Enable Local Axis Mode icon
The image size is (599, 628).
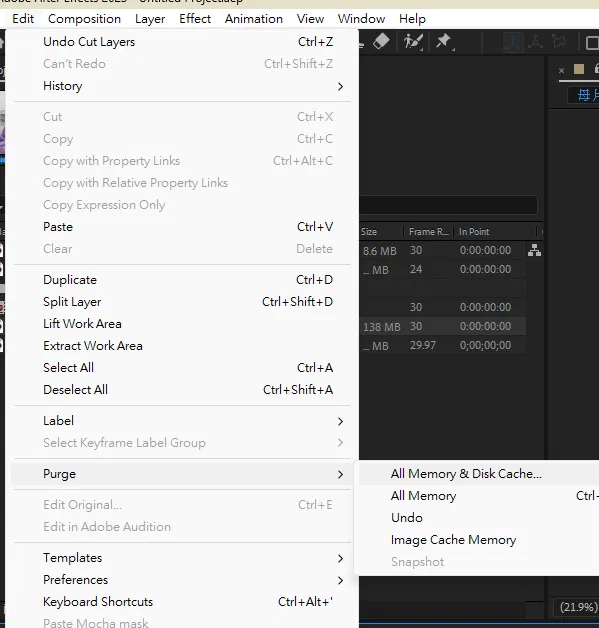513,42
